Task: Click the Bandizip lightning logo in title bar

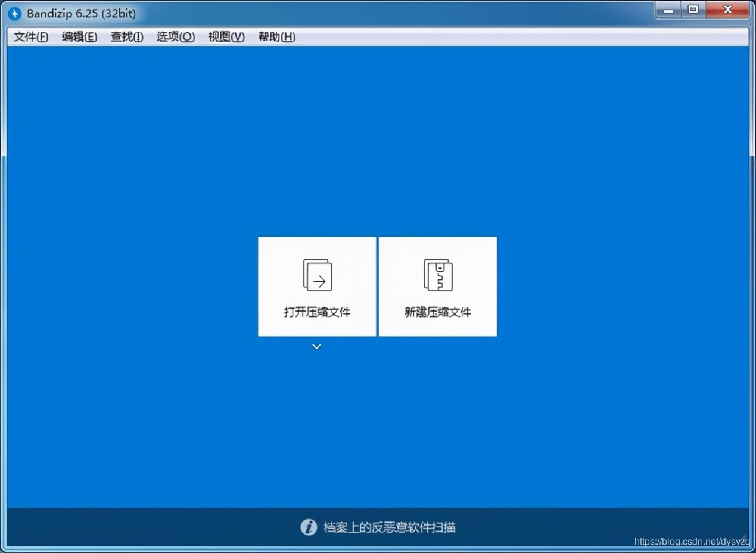Action: pyautogui.click(x=15, y=14)
